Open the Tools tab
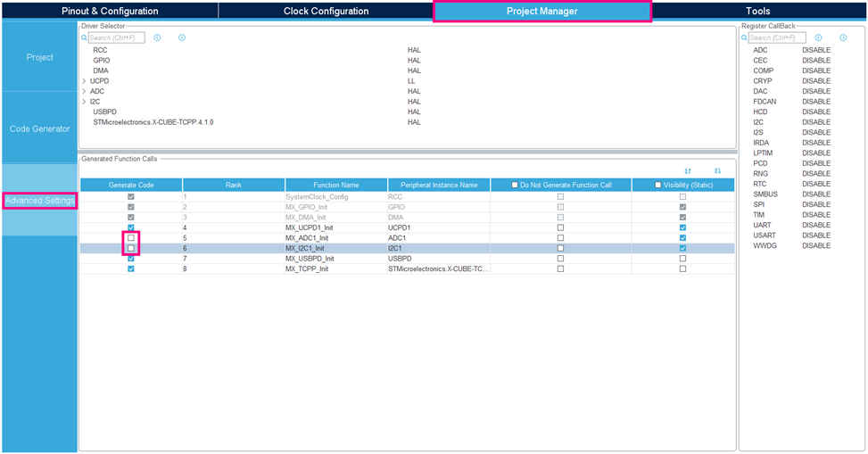868x454 pixels. [x=758, y=11]
